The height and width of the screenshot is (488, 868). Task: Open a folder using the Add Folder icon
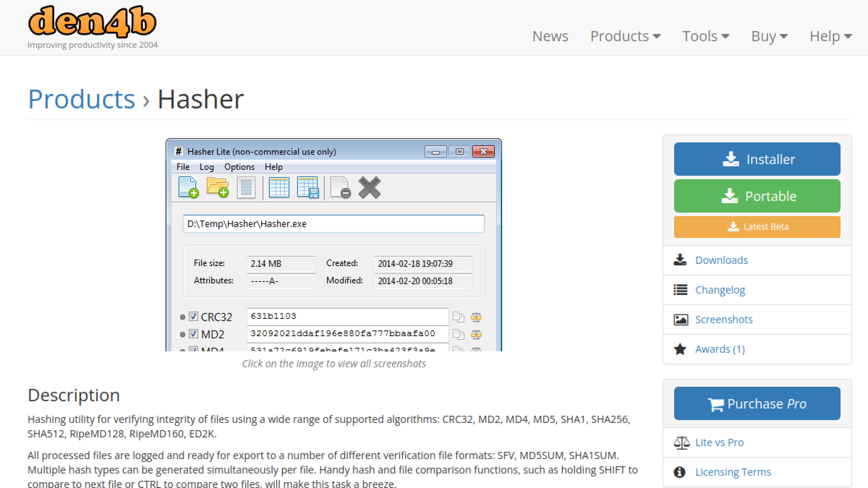(x=217, y=187)
